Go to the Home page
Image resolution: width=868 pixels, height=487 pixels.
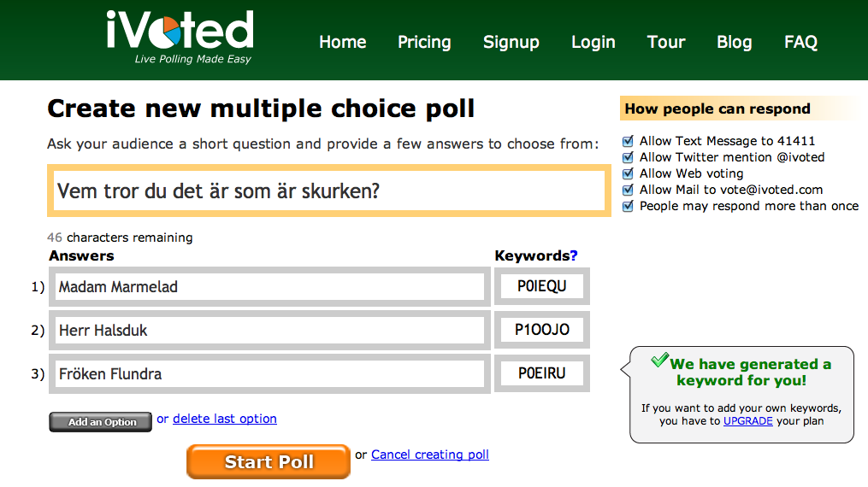point(342,42)
